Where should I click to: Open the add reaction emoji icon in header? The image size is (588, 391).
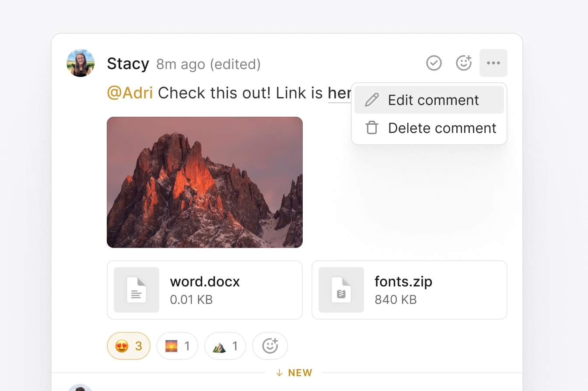pos(464,63)
